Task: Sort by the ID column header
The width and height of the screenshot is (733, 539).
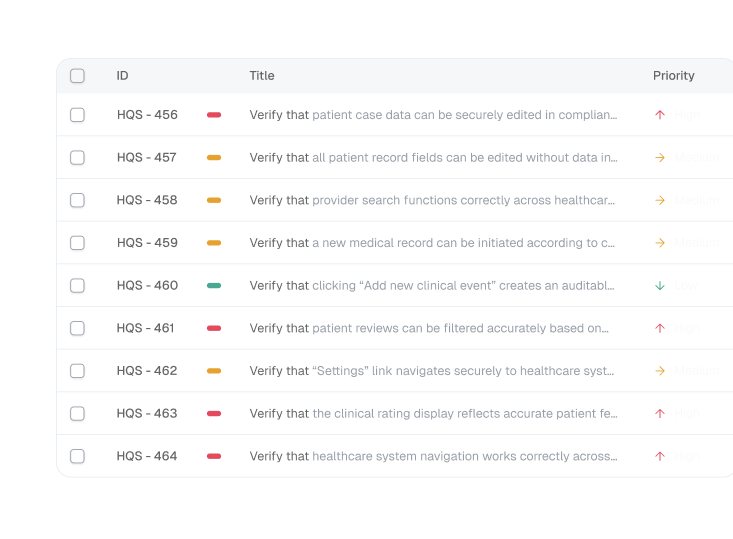Action: click(x=122, y=76)
